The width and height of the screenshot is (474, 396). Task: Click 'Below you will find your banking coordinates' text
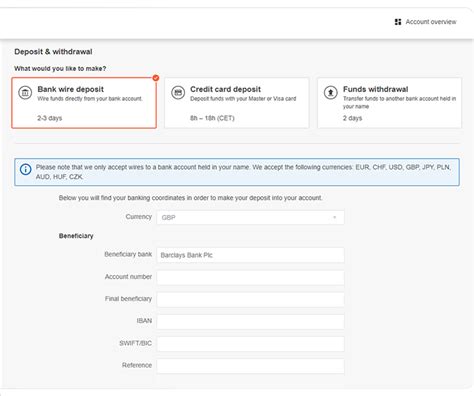190,198
